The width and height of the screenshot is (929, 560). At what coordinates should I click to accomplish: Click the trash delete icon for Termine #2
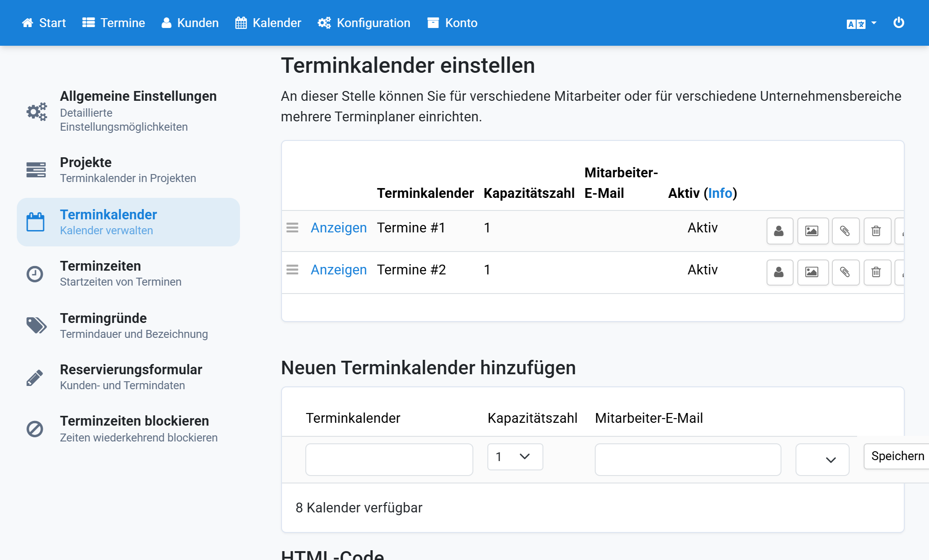[x=877, y=272]
